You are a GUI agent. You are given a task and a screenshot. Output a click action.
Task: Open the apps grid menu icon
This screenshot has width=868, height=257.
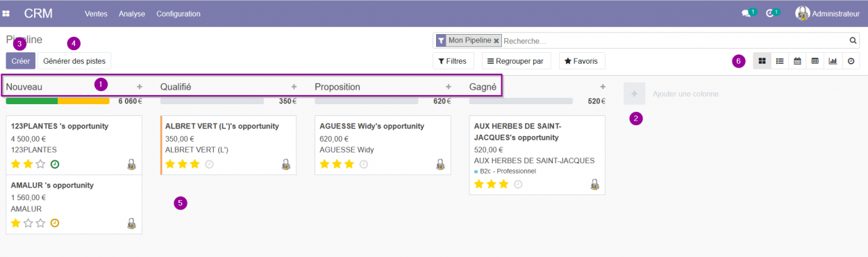[6, 13]
